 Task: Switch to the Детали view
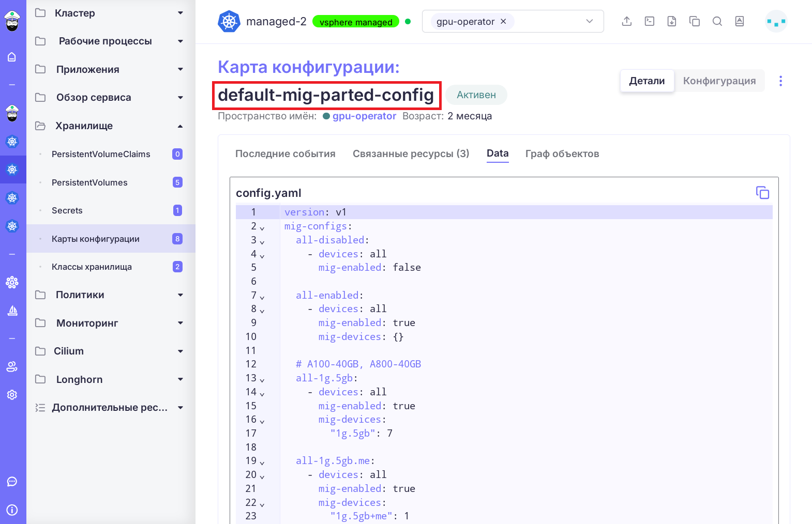pyautogui.click(x=647, y=81)
